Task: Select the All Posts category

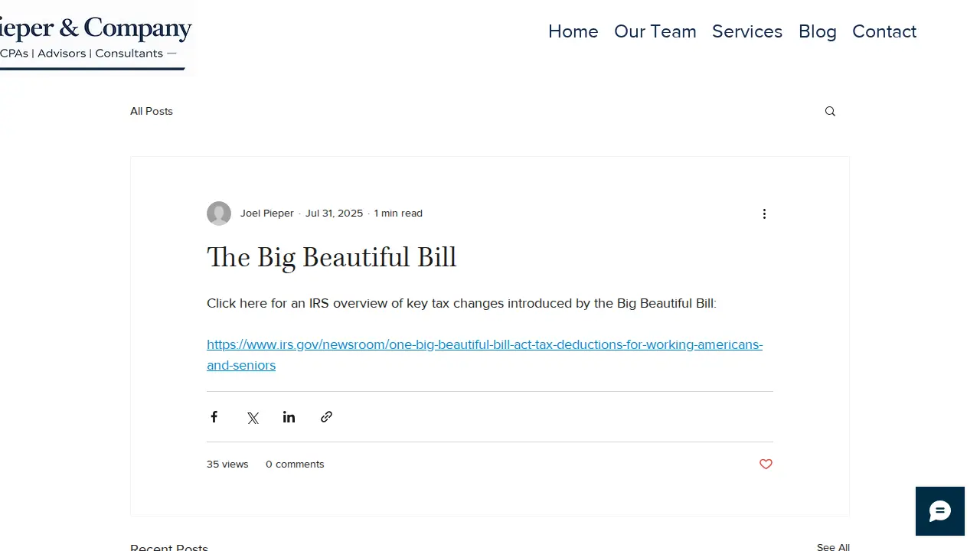Action: (x=152, y=111)
